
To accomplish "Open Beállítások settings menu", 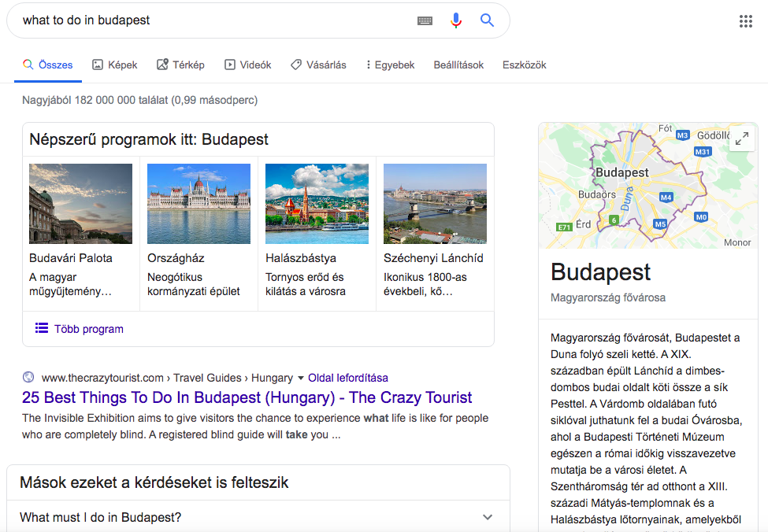I will pyautogui.click(x=458, y=65).
